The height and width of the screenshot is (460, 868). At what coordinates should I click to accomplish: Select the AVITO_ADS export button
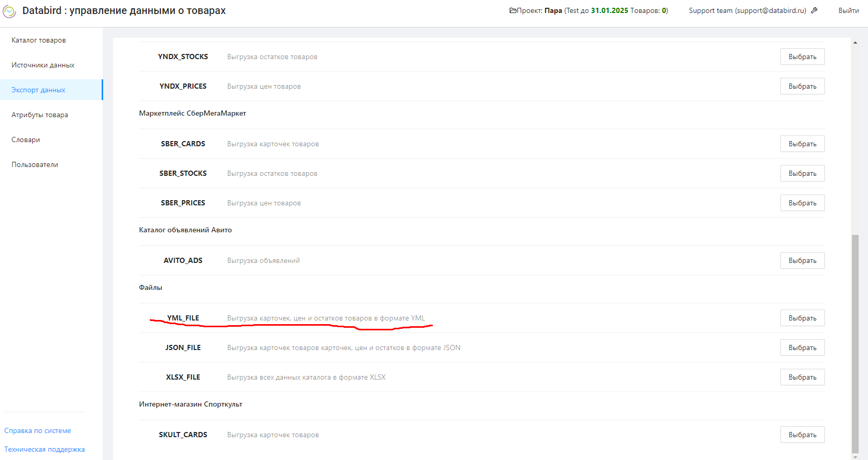[802, 260]
